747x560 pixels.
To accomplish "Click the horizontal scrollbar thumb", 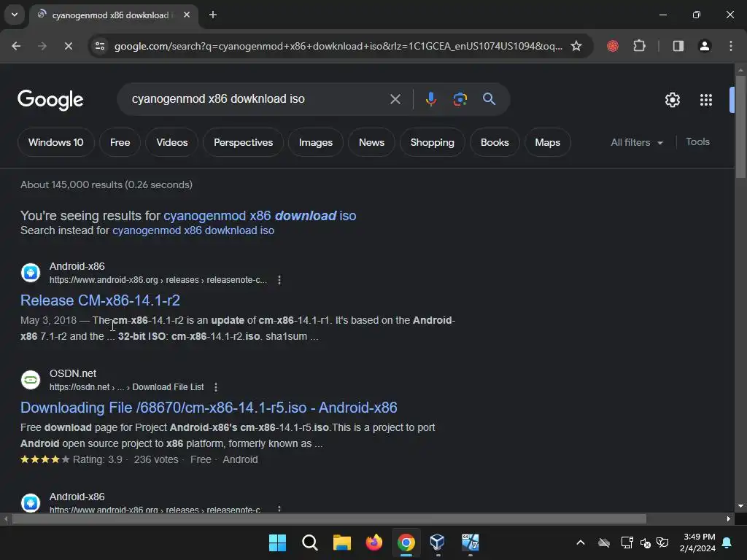I will [329, 518].
